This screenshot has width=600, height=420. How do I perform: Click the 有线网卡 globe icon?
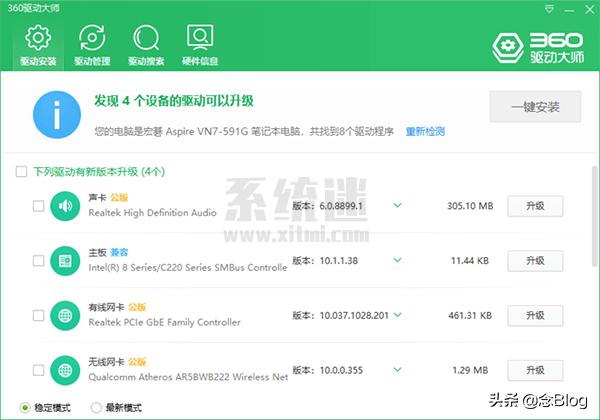click(65, 316)
